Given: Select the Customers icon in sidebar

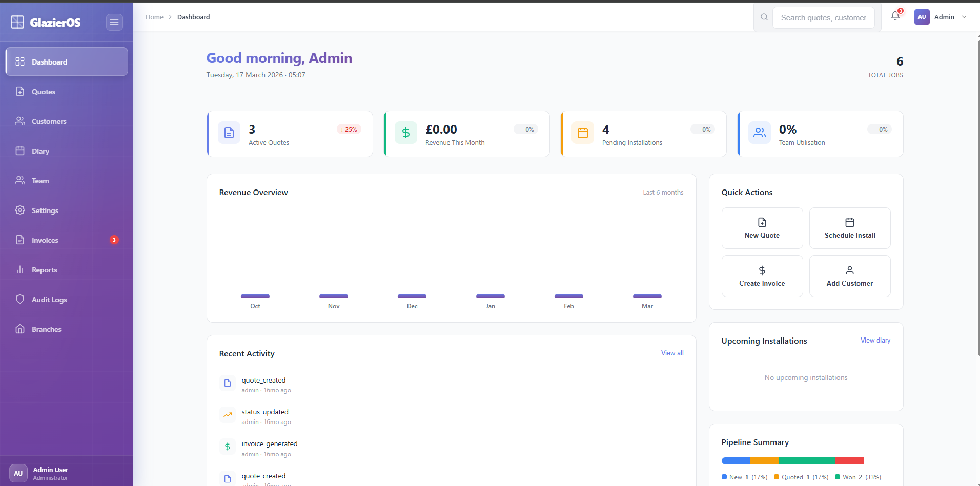Looking at the screenshot, I should [19, 121].
